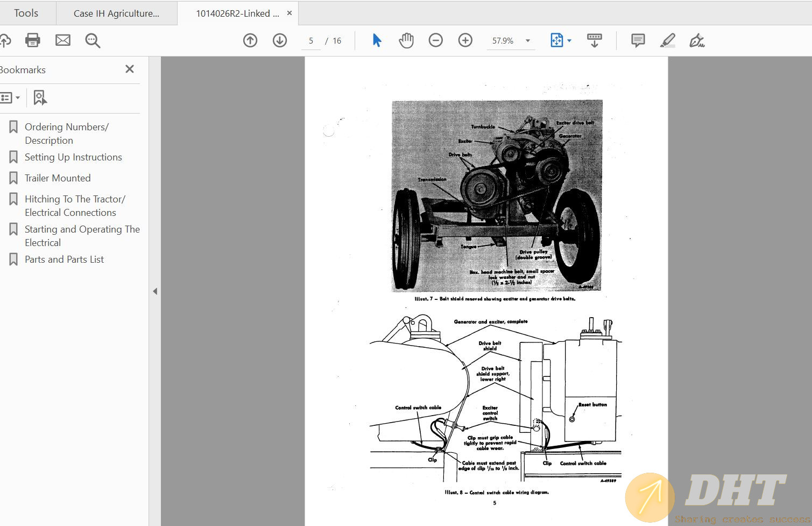812x526 pixels.
Task: Collapse the navigation pane with side arrow
Action: point(155,291)
